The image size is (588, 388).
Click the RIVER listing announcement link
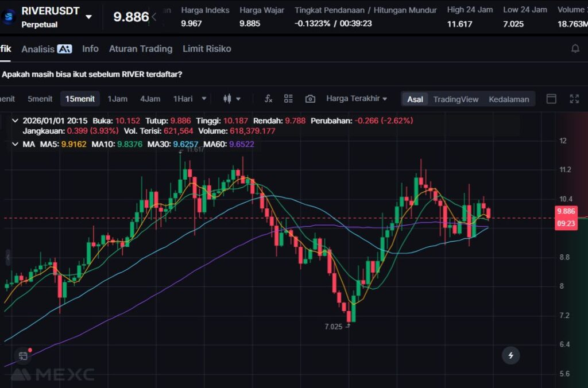click(92, 74)
